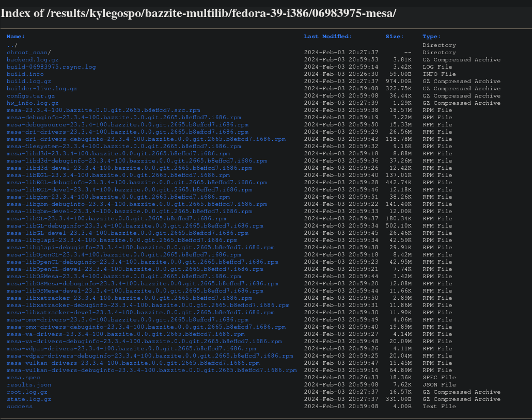Download mesa-libEGL-23.3.4 rpm
The width and height of the screenshot is (532, 420).
point(118,175)
